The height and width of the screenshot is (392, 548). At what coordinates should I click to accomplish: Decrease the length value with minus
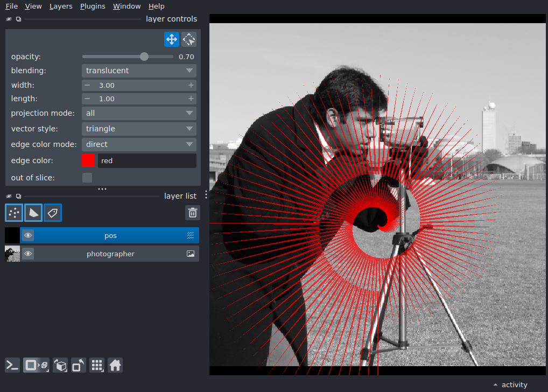[x=87, y=99]
